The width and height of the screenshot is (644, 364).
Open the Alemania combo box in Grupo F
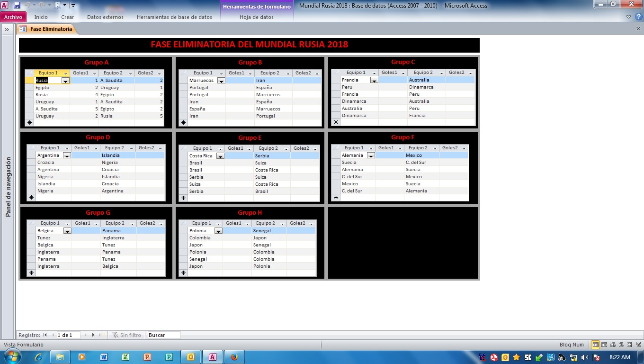pyautogui.click(x=371, y=155)
